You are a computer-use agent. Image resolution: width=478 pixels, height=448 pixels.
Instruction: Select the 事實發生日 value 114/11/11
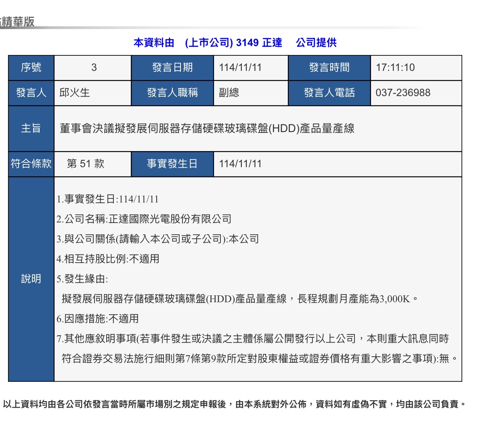[x=240, y=164]
